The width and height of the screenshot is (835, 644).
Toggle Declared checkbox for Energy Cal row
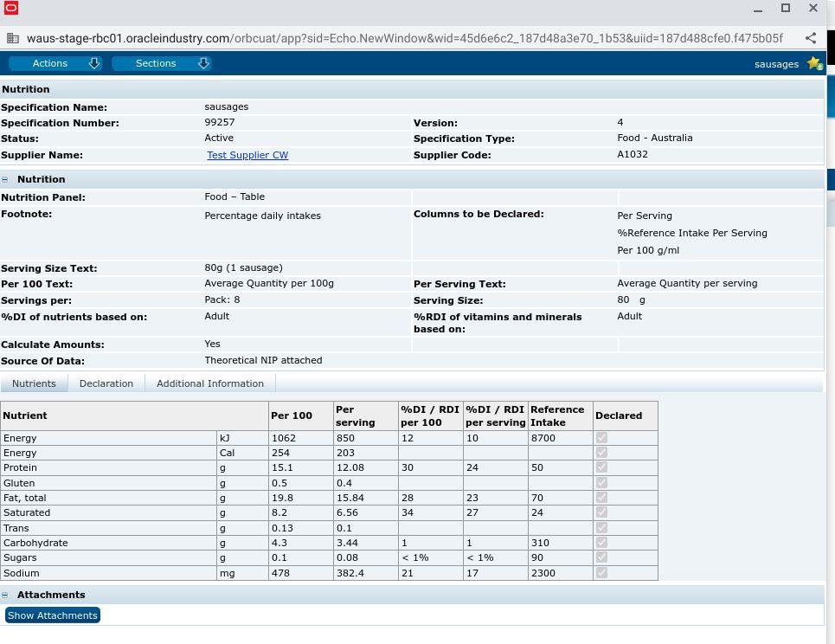pos(601,452)
